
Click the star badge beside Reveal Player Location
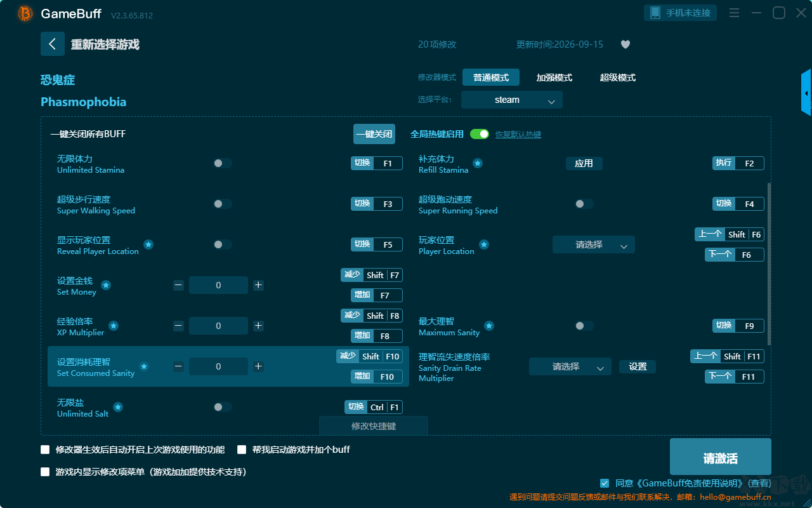click(x=148, y=244)
